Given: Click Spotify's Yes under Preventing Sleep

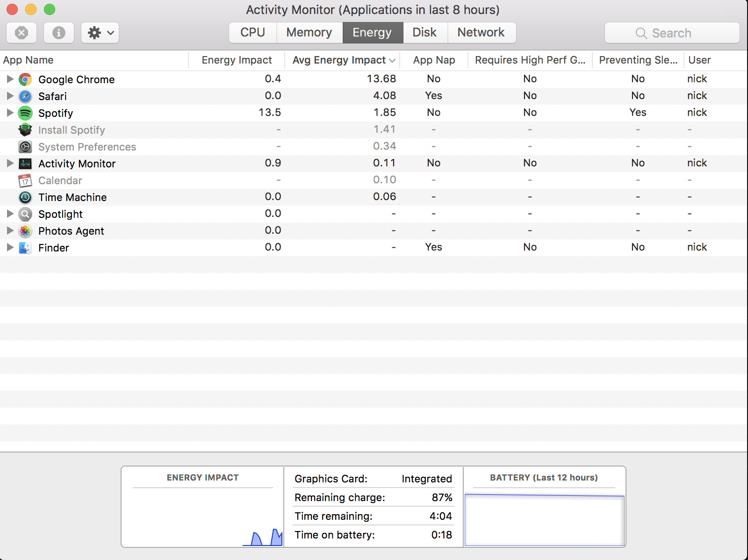Looking at the screenshot, I should click(x=638, y=112).
